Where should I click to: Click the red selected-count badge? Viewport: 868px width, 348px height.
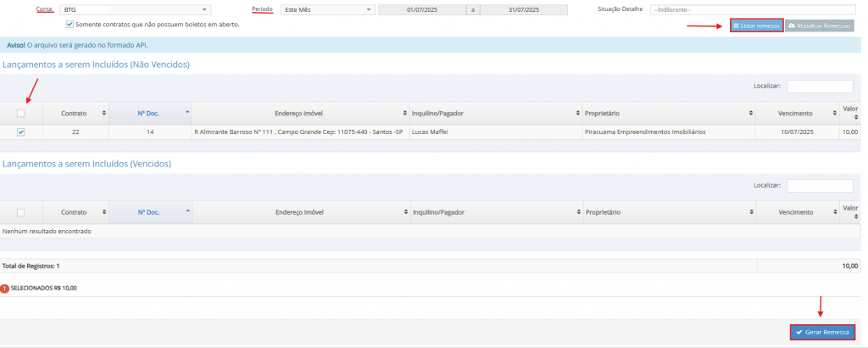[x=5, y=289]
